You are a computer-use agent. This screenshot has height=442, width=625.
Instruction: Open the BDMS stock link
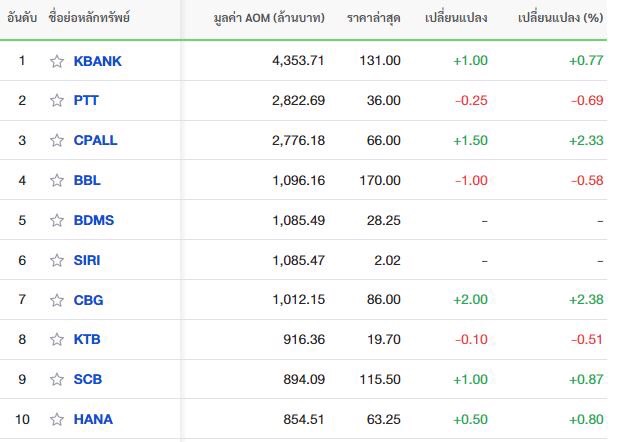point(94,220)
